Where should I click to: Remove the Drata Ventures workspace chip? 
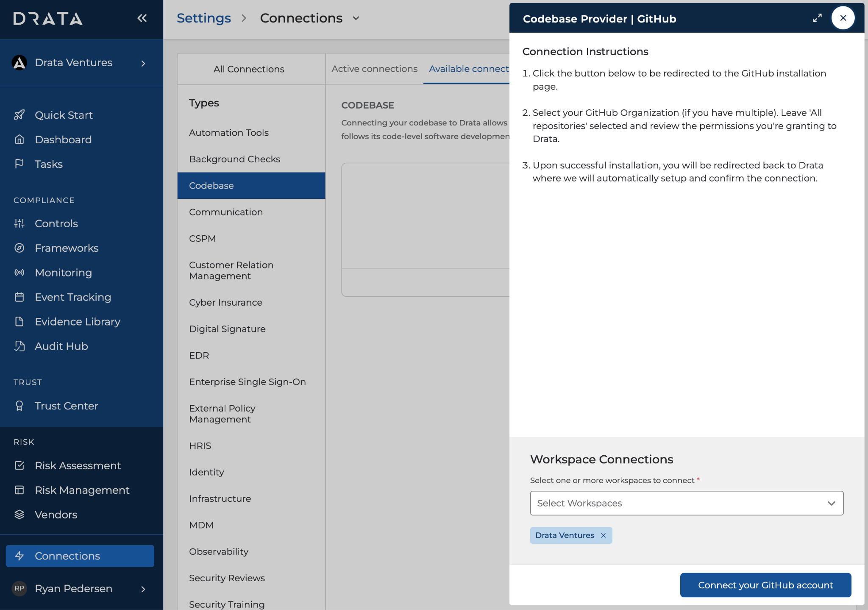click(x=603, y=535)
